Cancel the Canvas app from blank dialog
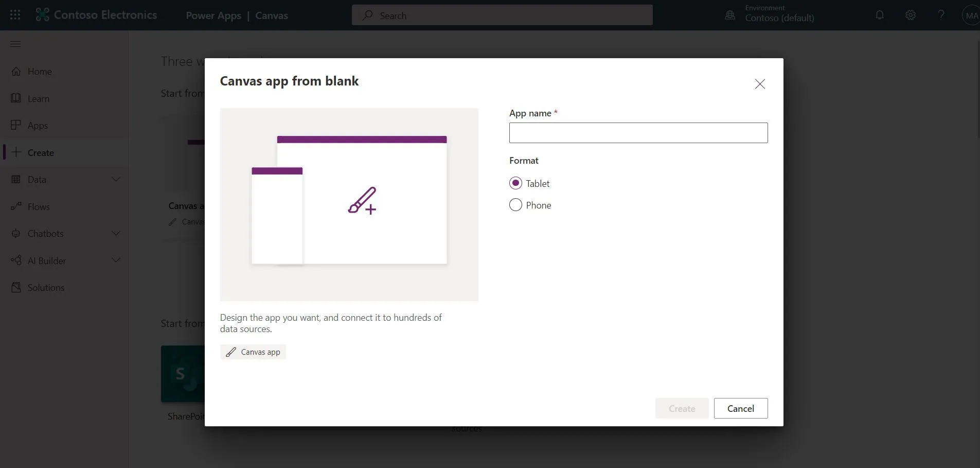980x468 pixels. pyautogui.click(x=740, y=408)
